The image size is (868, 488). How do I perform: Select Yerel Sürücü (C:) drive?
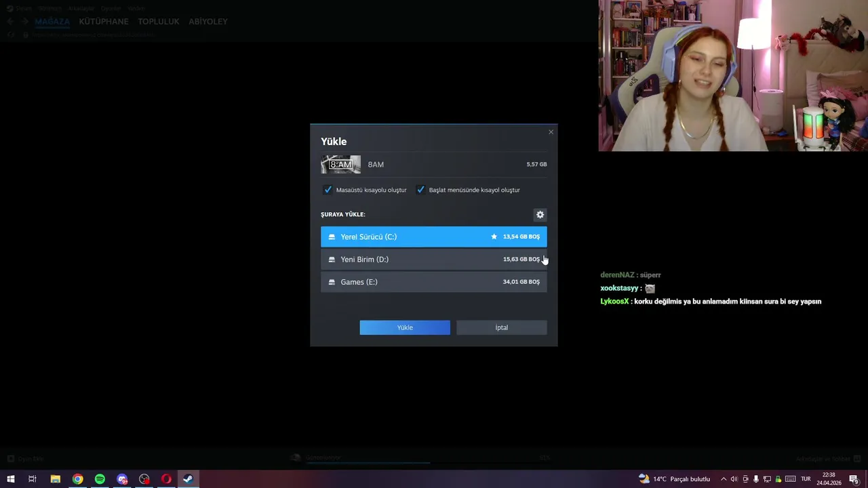(433, 237)
